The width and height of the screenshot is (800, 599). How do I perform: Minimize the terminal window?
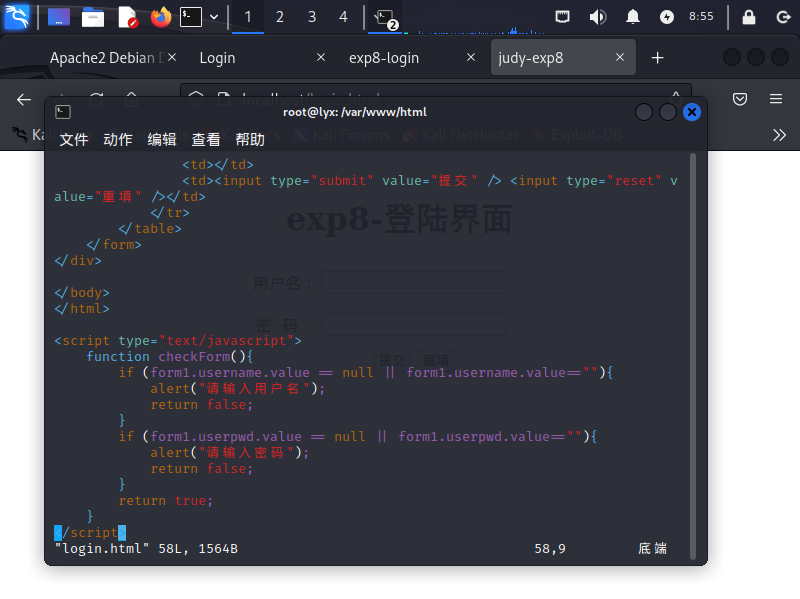click(644, 112)
